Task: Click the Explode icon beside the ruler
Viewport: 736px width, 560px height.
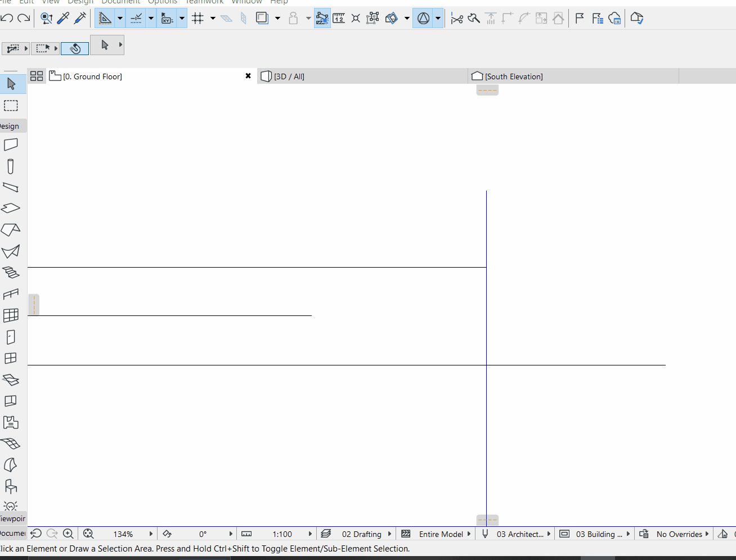Action: 356,18
